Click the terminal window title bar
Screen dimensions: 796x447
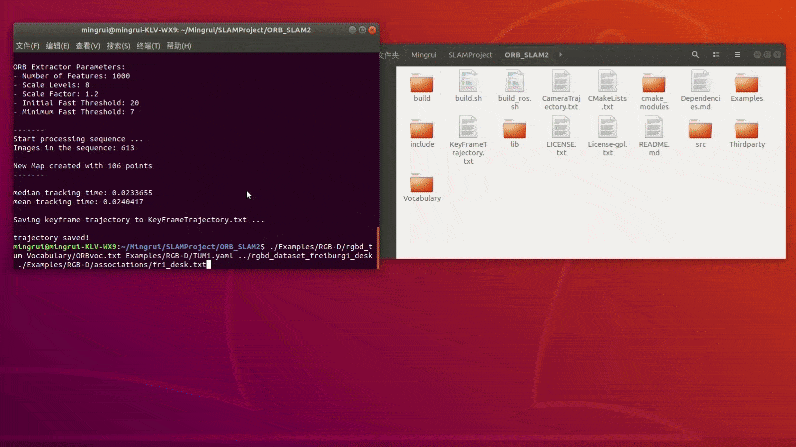pyautogui.click(x=196, y=30)
